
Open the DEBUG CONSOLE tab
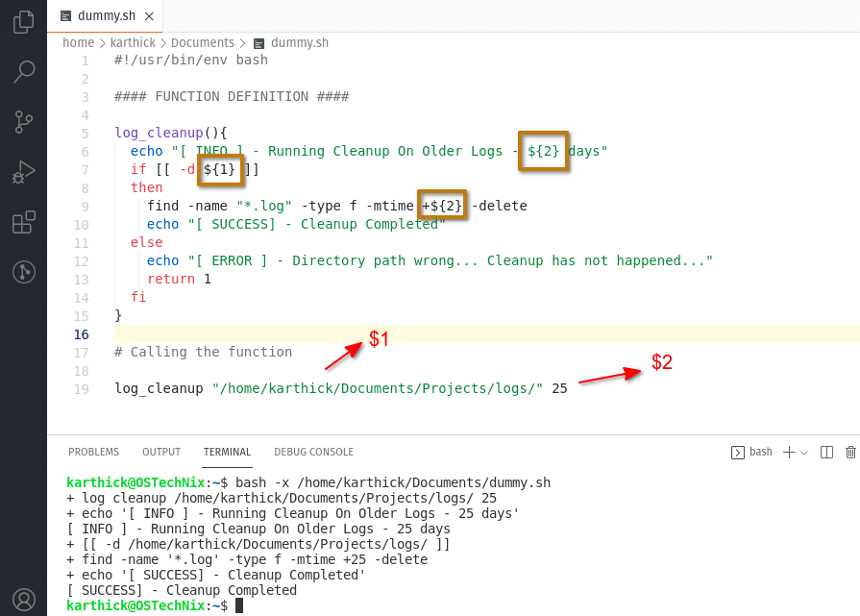[313, 452]
